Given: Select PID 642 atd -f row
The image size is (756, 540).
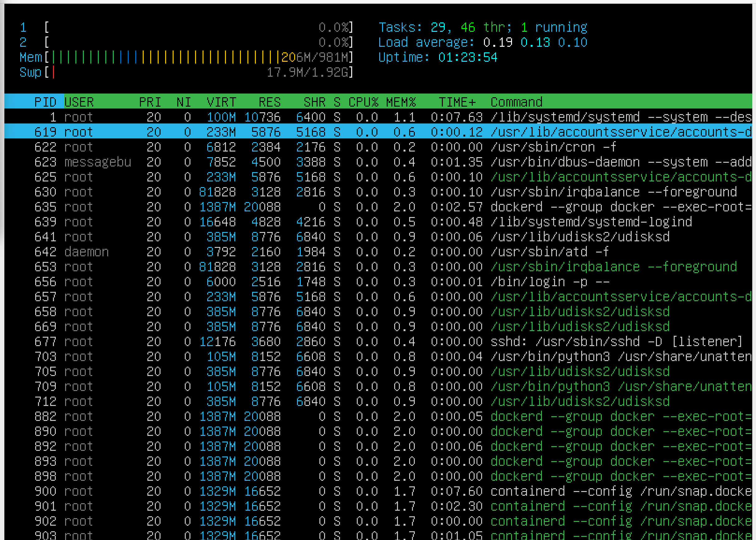Looking at the screenshot, I should pyautogui.click(x=378, y=252).
